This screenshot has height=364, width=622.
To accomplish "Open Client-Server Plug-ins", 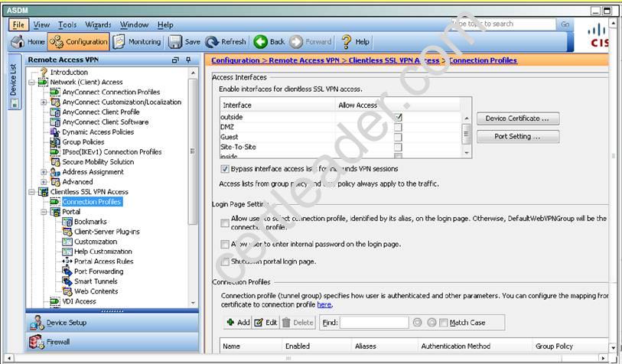I will [x=107, y=232].
